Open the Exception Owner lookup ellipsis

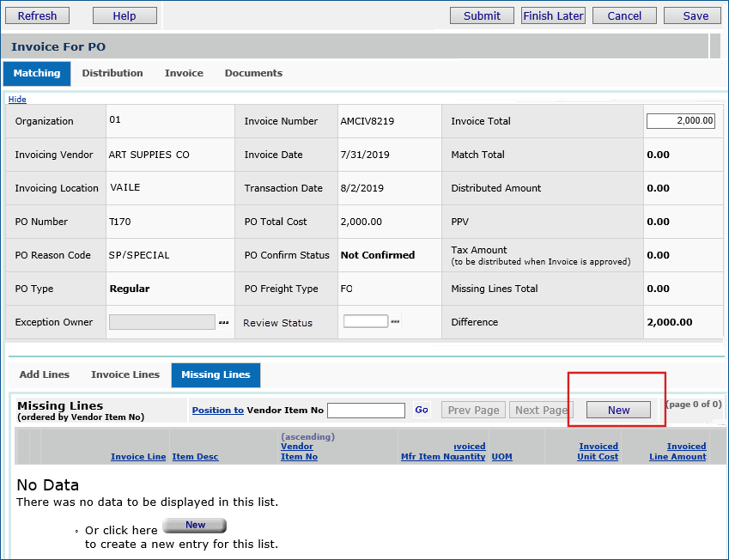[x=223, y=322]
